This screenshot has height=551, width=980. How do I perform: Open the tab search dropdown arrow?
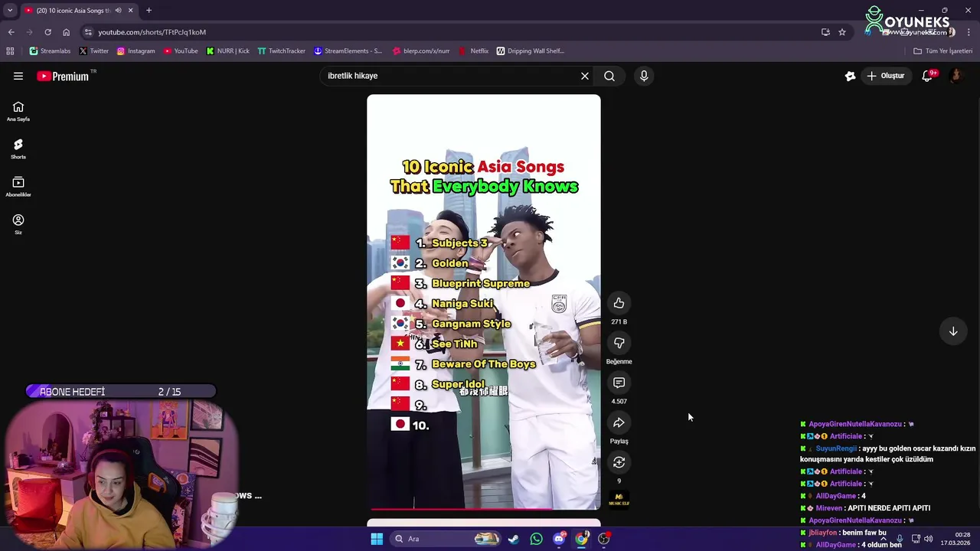(10, 10)
